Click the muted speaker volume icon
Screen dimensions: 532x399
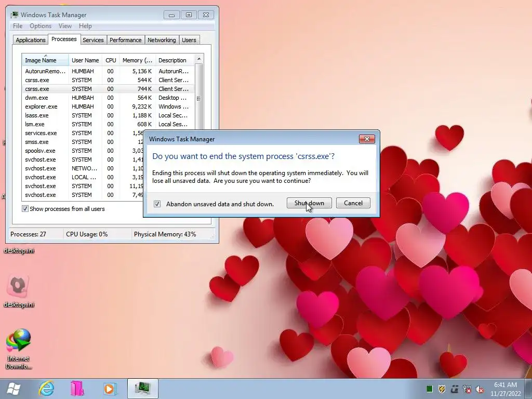click(480, 389)
